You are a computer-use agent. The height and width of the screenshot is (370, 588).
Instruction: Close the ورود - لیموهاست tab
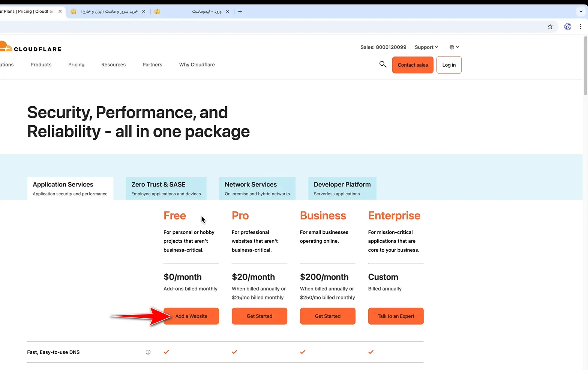tap(227, 12)
